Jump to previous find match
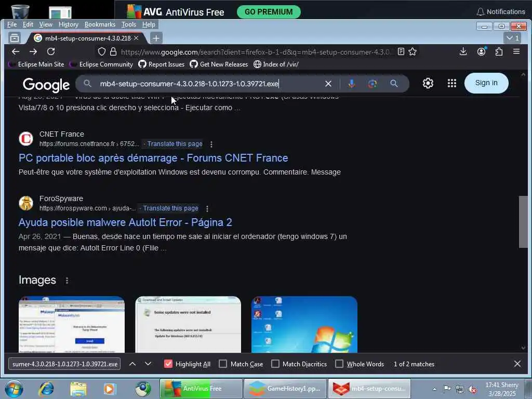Screen dimensions: 532x399 pyautogui.click(x=132, y=364)
